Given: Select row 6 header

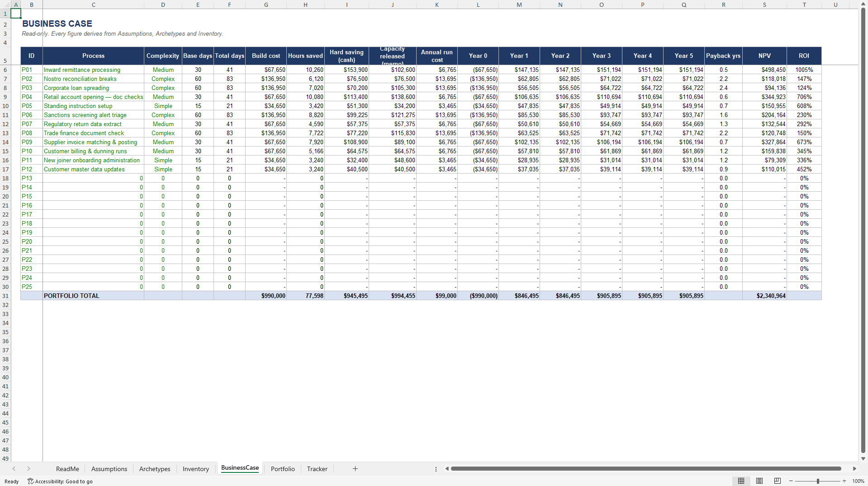Looking at the screenshot, I should pyautogui.click(x=5, y=70).
